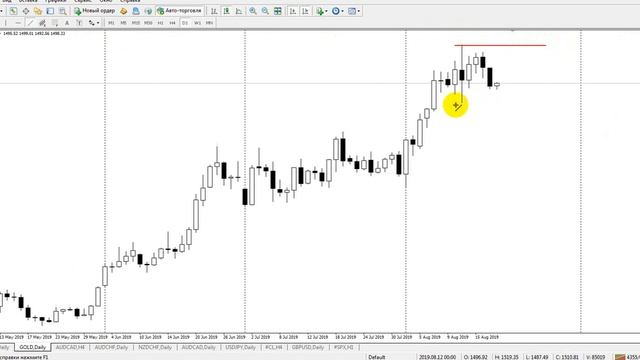
Task: Switch timeframe to M5
Action: [x=123, y=23]
